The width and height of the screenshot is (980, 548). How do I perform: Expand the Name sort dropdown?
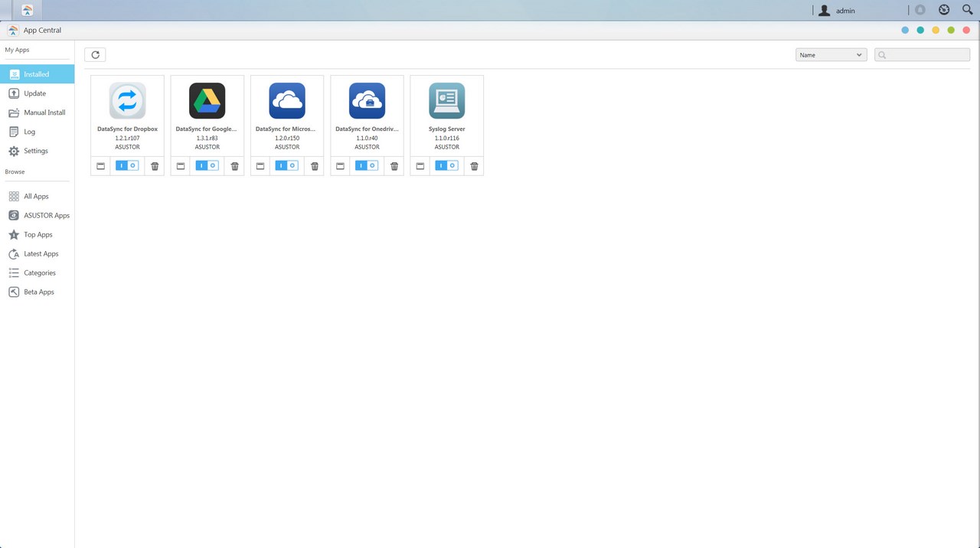[x=831, y=55]
